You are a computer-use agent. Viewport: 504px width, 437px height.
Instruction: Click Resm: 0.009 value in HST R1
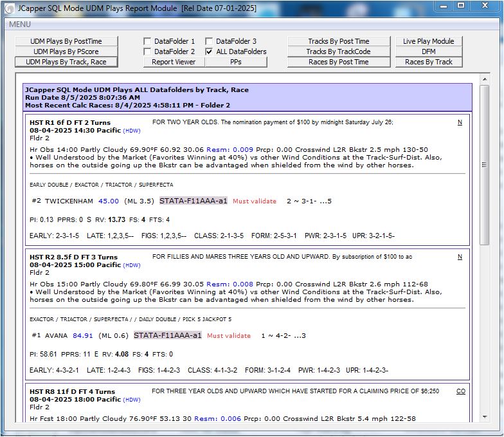tap(230, 149)
